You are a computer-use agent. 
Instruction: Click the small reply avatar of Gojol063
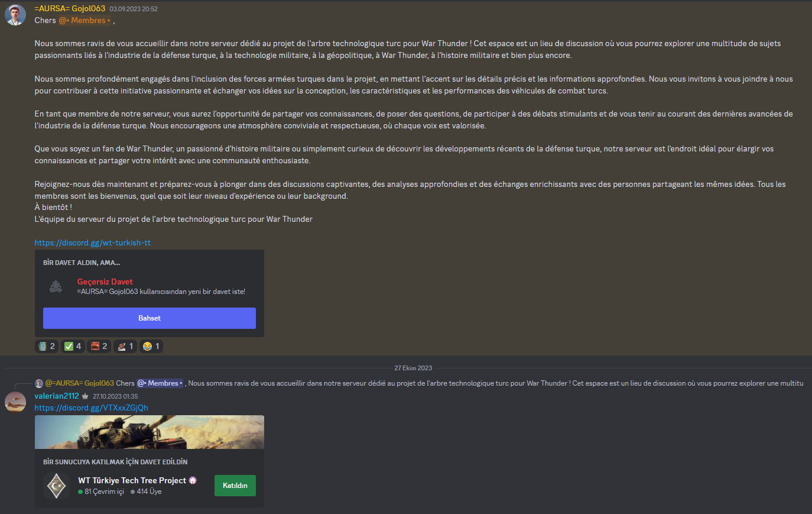[x=39, y=383]
